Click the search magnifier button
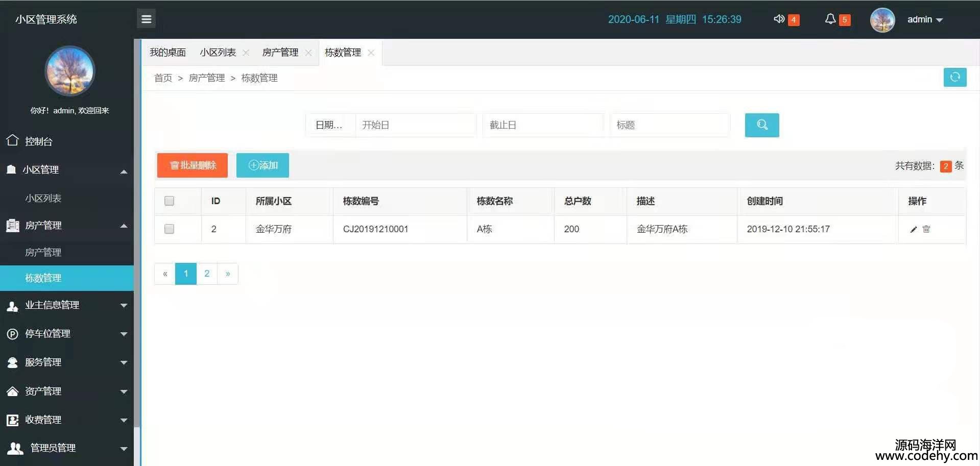980x466 pixels. click(x=762, y=125)
